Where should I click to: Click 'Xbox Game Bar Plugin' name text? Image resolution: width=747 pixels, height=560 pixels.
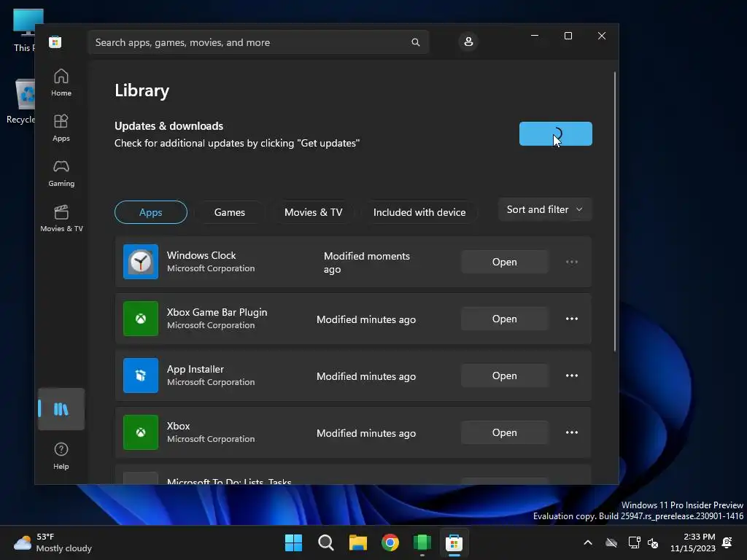tap(217, 312)
